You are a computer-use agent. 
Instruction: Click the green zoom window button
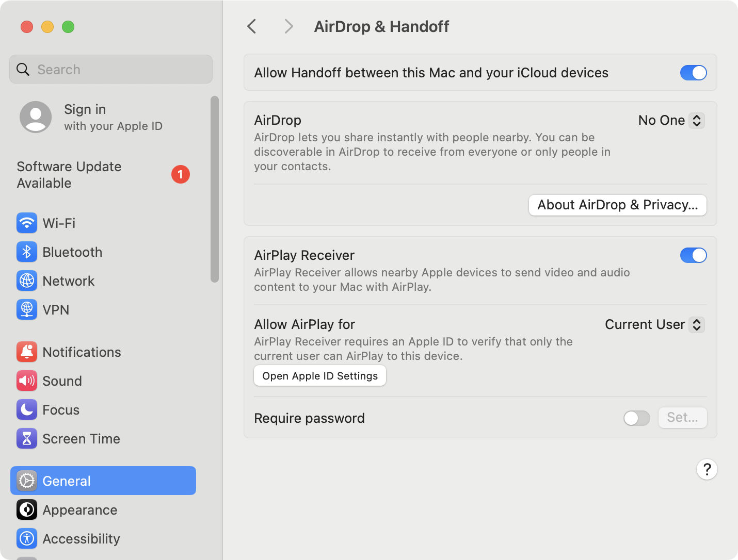(x=68, y=27)
